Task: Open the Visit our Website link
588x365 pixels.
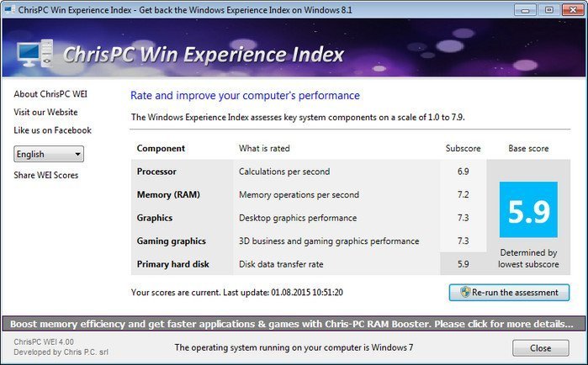Action: pyautogui.click(x=45, y=112)
